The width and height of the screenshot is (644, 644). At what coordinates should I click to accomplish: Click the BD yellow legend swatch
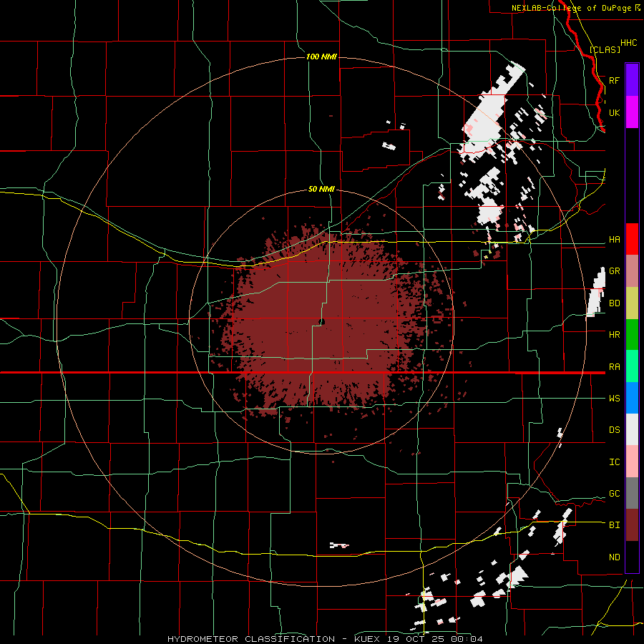pos(632,303)
